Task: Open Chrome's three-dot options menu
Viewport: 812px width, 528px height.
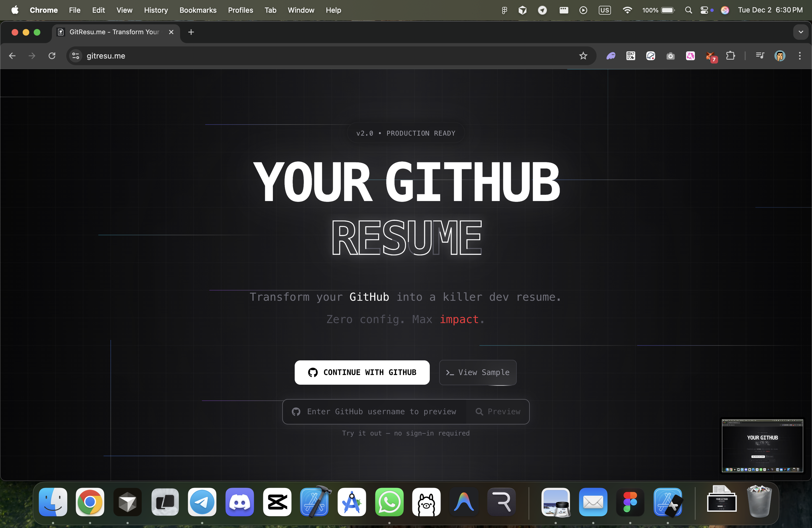Action: (800, 56)
